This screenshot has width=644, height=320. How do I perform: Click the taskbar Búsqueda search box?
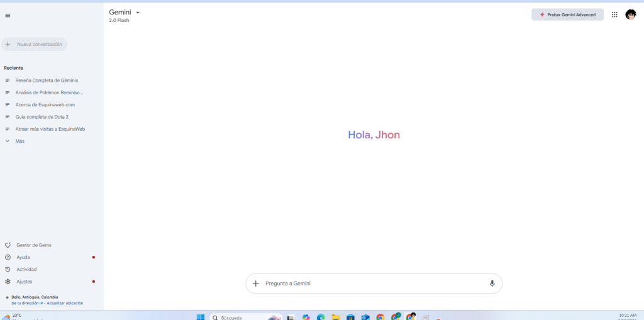point(246,317)
